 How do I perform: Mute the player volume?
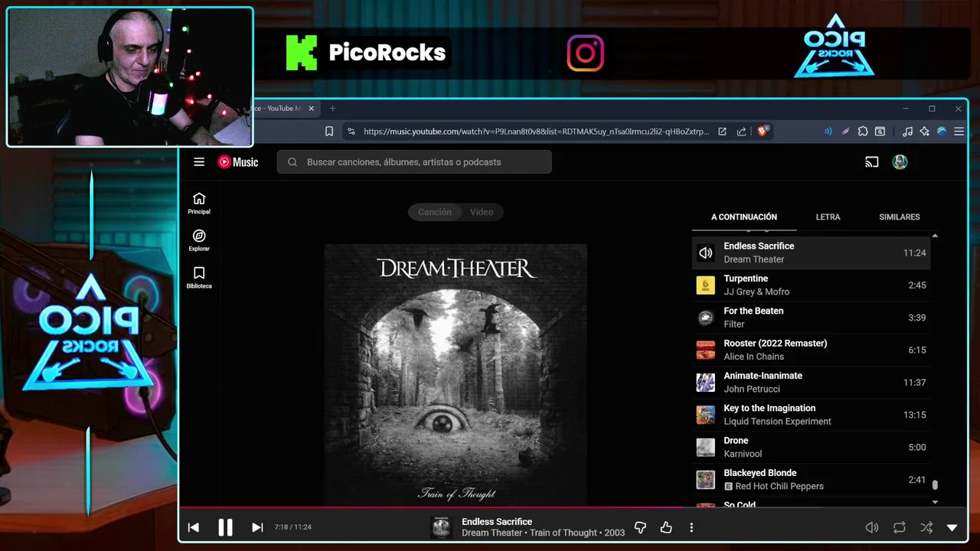coord(871,527)
